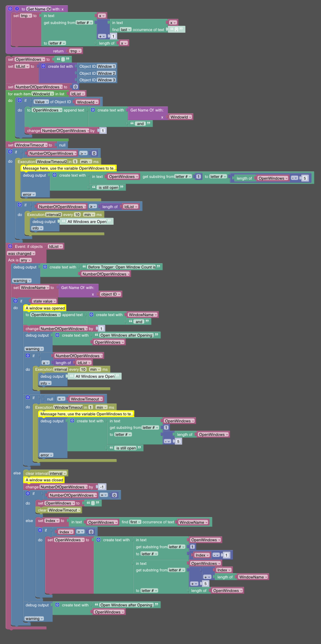This screenshot has height=644, width=321.
Task: Open the 'clear interval' interval name dropdown
Action: point(58,473)
